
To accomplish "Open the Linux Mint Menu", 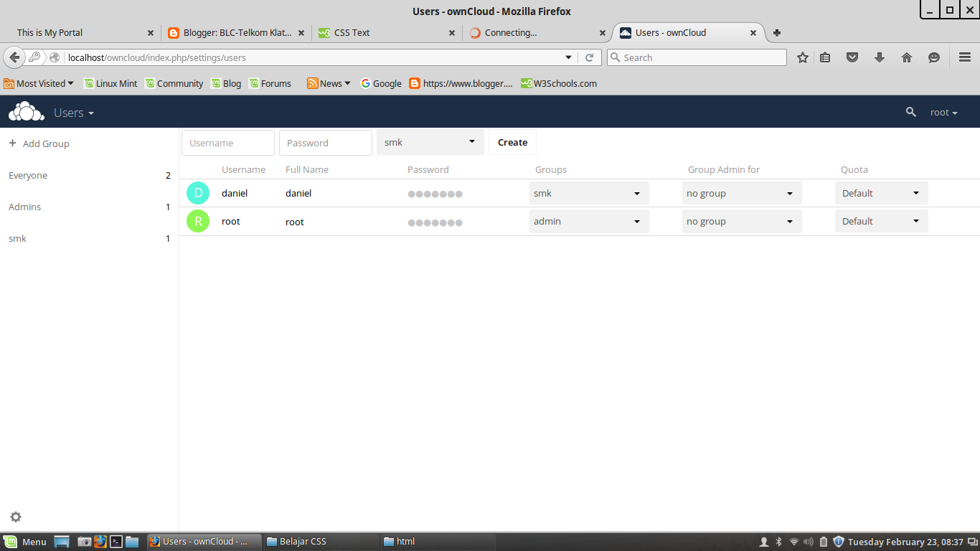I will [x=27, y=542].
